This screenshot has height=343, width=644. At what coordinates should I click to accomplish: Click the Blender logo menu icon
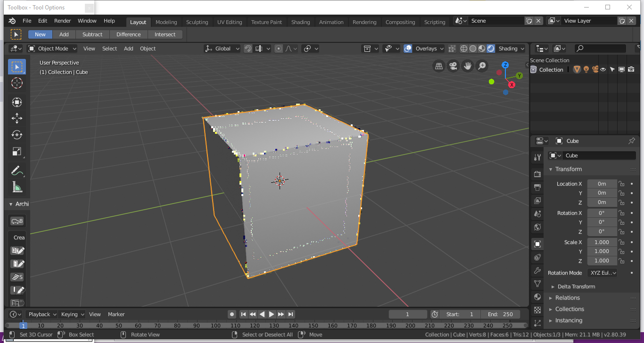click(12, 21)
